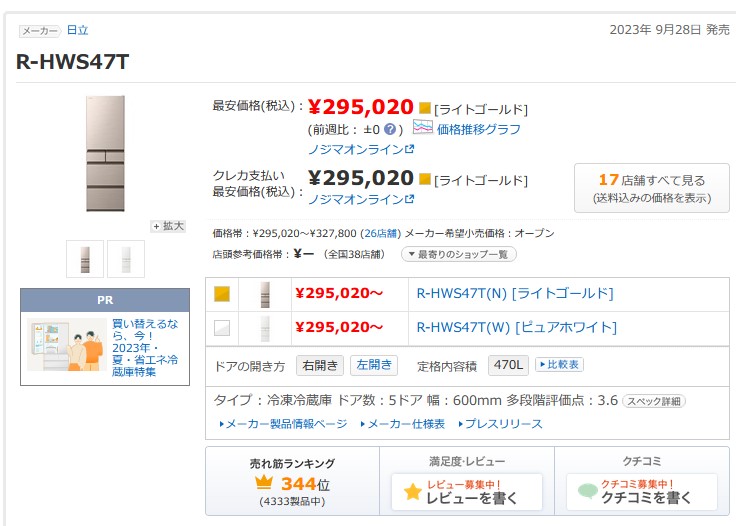Image resolution: width=736 pixels, height=526 pixels.
Task: Open the 比較表 comparison table
Action: [x=559, y=365]
